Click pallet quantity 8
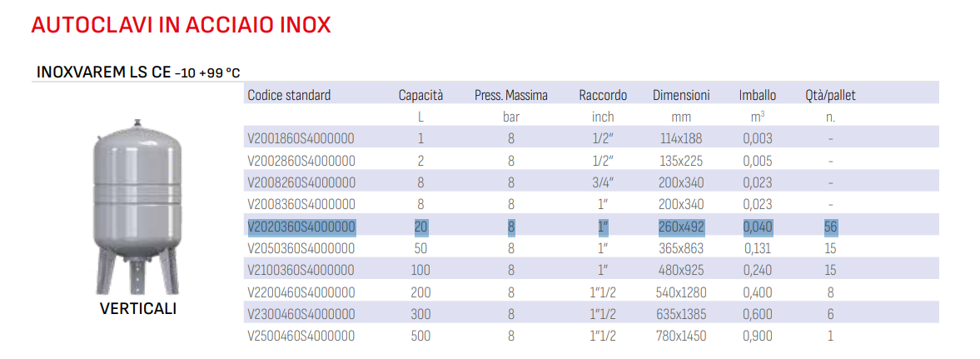 point(831,292)
